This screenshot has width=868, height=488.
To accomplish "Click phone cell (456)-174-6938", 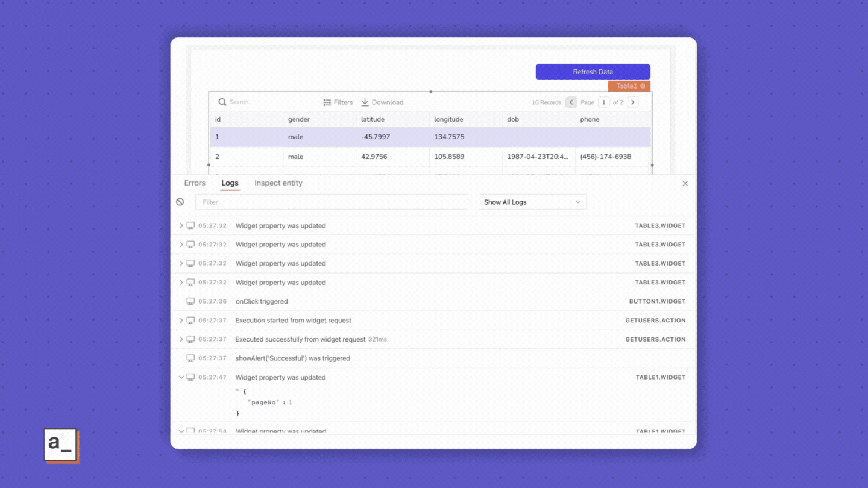I will pyautogui.click(x=605, y=157).
